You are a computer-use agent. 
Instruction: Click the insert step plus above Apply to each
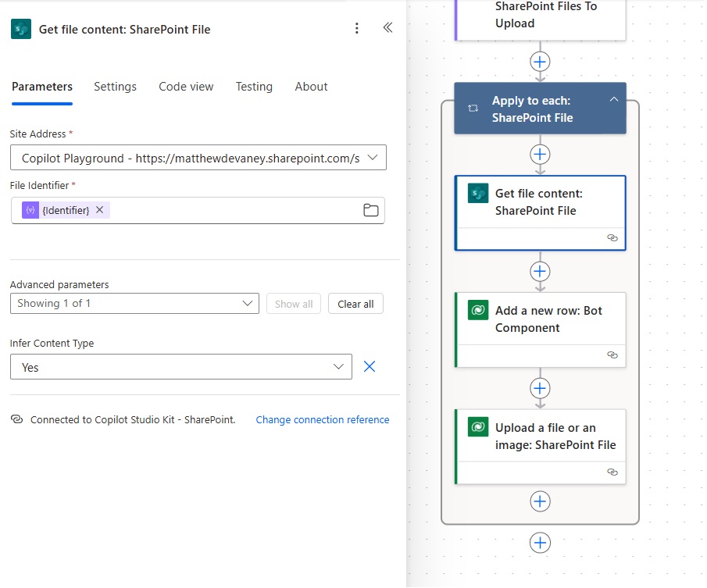[540, 62]
